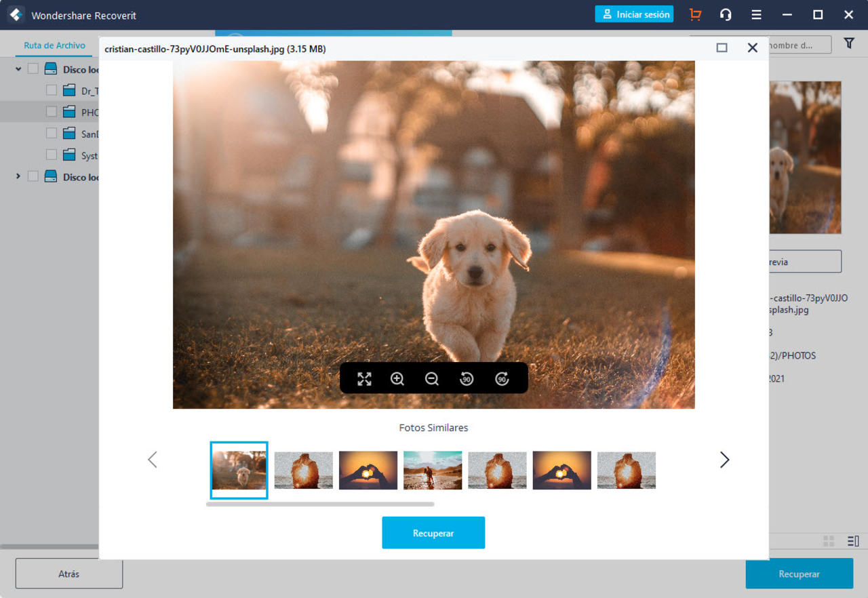Click the Iniciar sesión button
The height and width of the screenshot is (598, 868).
click(x=634, y=14)
